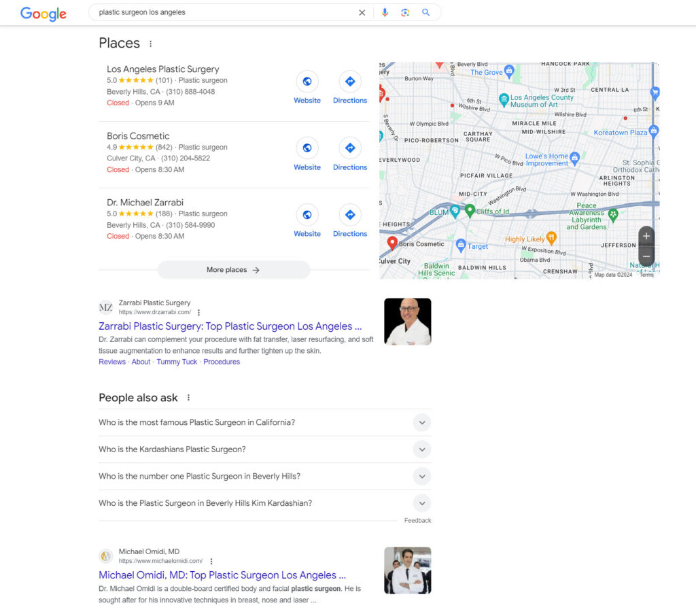Open Michael Omidi, MD result headline
This screenshot has width=696, height=616.
pos(222,575)
